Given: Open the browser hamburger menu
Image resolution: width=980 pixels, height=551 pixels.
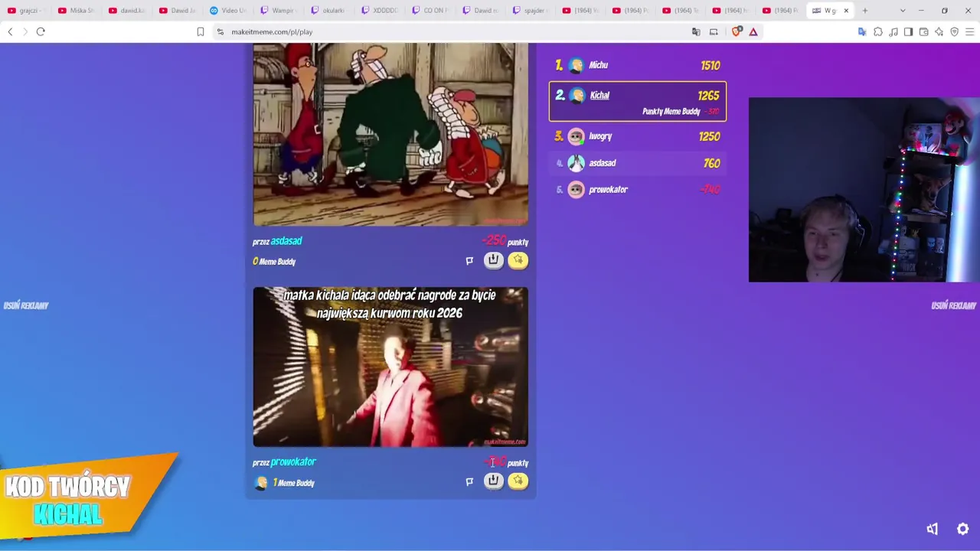Looking at the screenshot, I should [x=970, y=31].
